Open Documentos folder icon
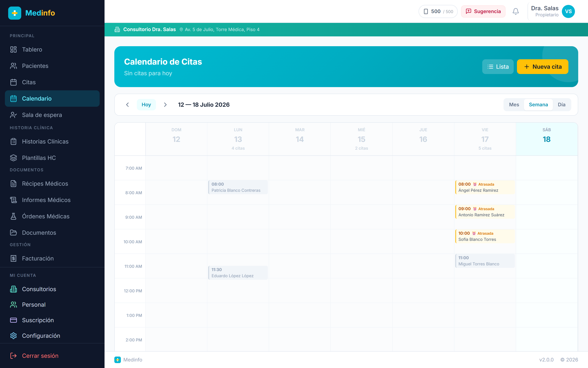 point(13,233)
